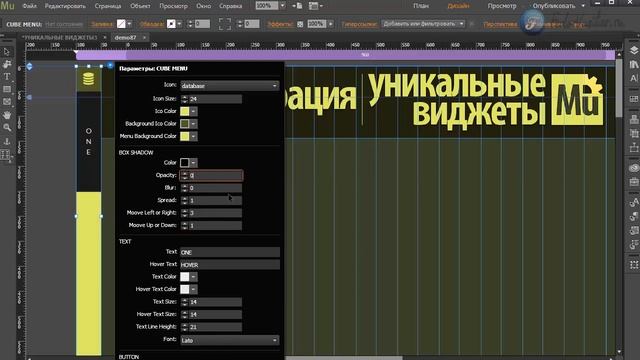This screenshot has width=640, height=360.
Task: Switch to План mode
Action: coord(421,6)
